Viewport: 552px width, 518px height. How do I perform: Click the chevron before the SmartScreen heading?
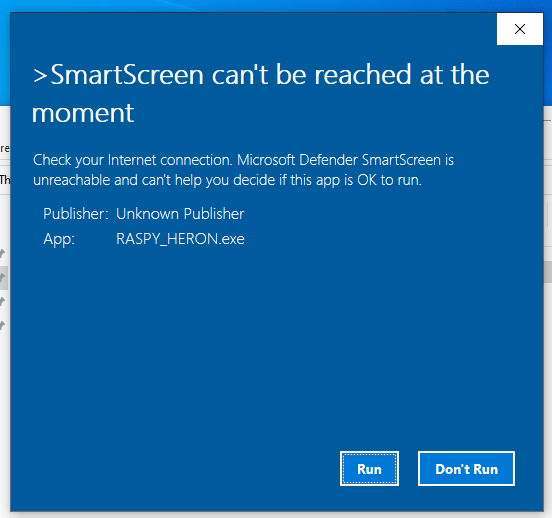40,75
